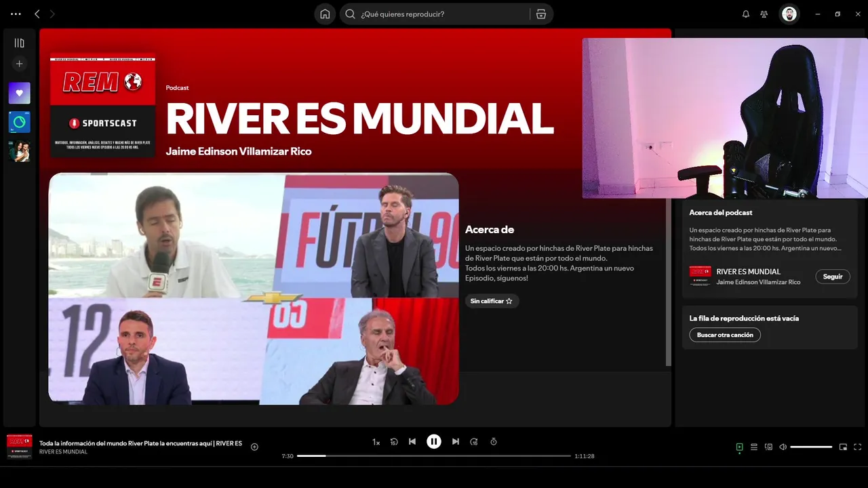Click the podcast video player
Image resolution: width=868 pixels, height=488 pixels.
pyautogui.click(x=254, y=289)
